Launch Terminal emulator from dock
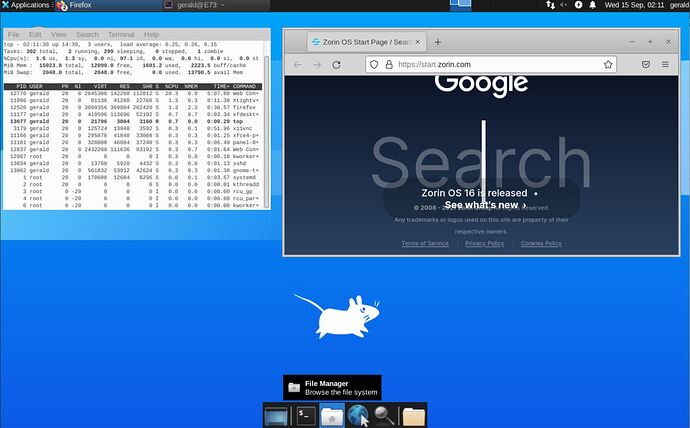The width and height of the screenshot is (690, 428). (306, 416)
